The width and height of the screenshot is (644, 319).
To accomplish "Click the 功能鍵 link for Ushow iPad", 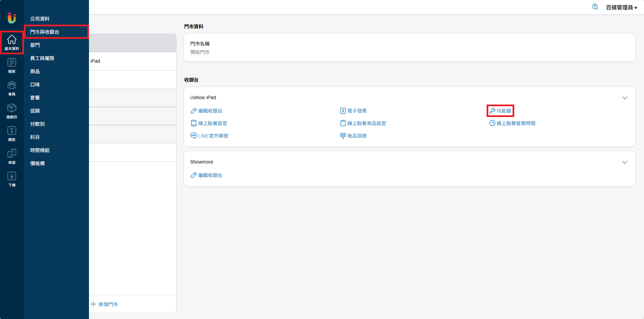I will point(500,111).
